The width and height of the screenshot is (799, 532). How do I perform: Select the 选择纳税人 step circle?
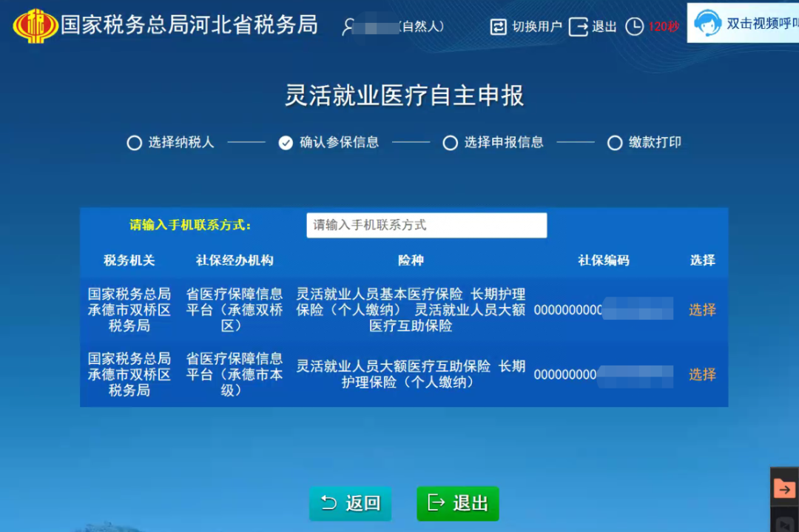(134, 143)
